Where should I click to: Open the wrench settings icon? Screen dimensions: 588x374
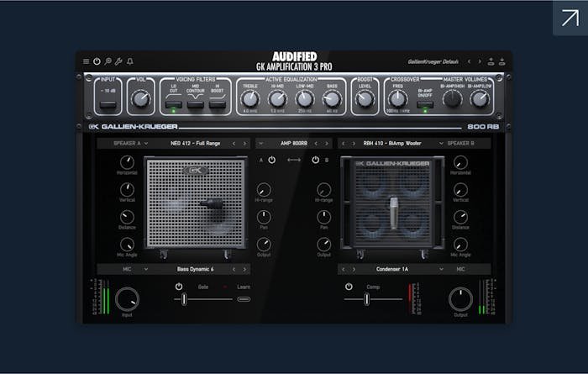118,61
